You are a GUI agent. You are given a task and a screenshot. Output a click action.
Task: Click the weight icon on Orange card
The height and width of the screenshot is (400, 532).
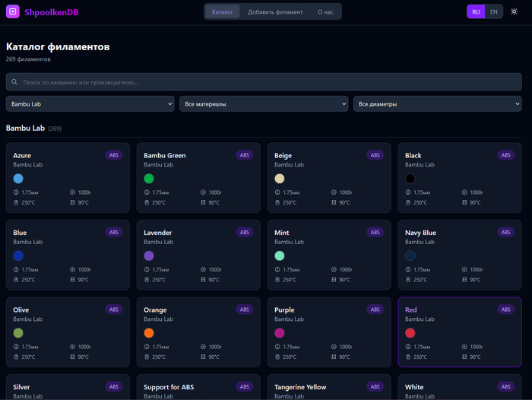coord(203,347)
